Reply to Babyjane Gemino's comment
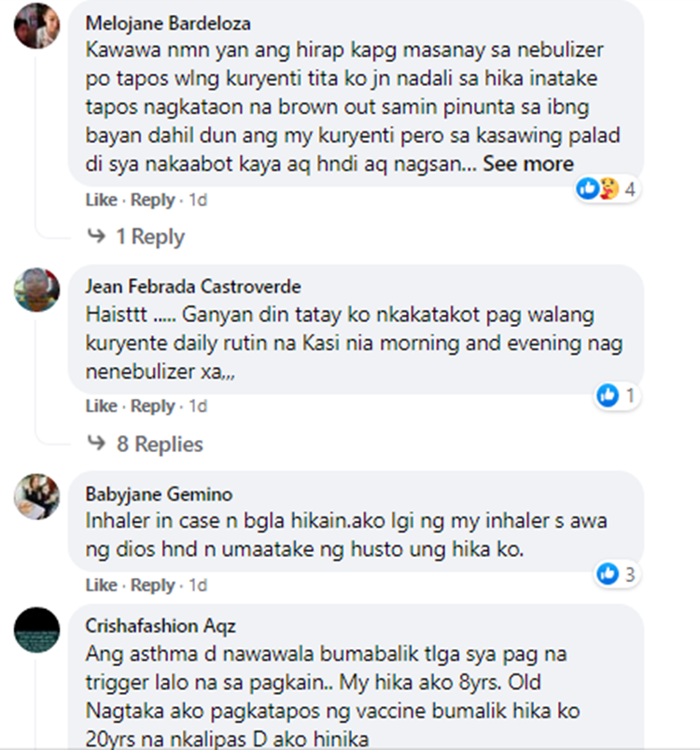Screen dimensions: 700x750 tap(153, 585)
